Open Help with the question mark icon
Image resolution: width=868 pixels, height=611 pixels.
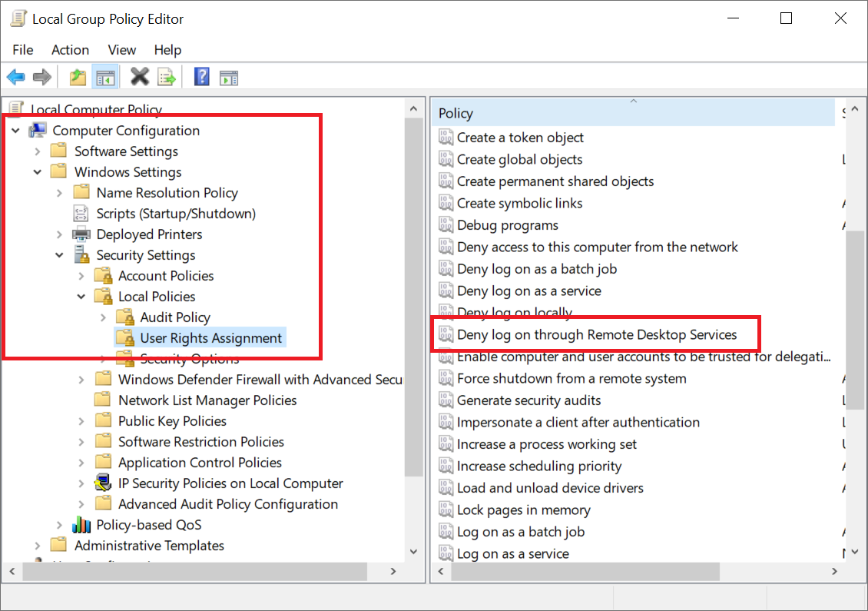(x=202, y=77)
